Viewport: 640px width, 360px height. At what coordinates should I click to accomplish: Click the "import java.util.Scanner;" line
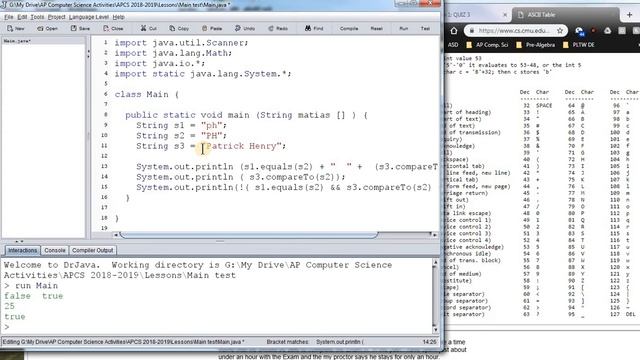pos(181,43)
